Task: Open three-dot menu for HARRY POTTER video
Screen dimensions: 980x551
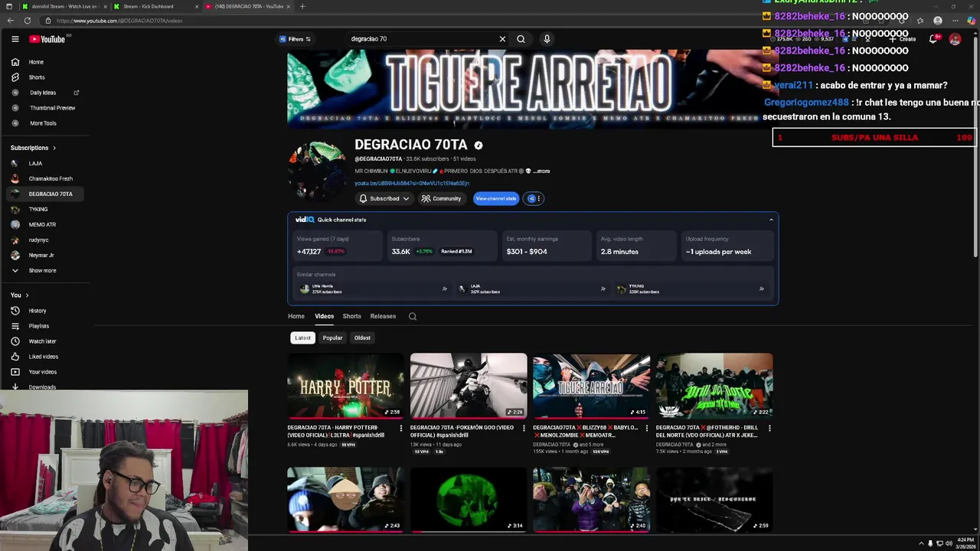Action: [x=401, y=429]
